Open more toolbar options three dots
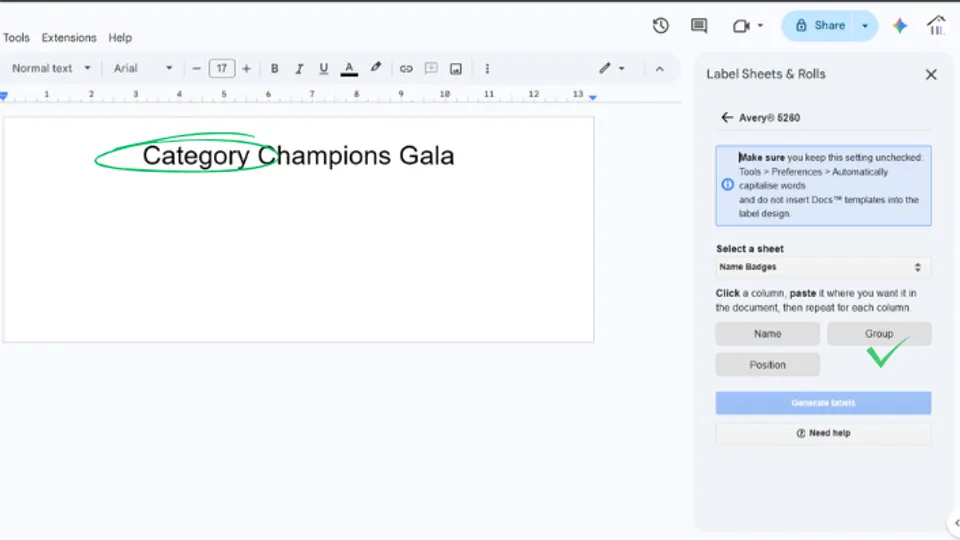 487,69
